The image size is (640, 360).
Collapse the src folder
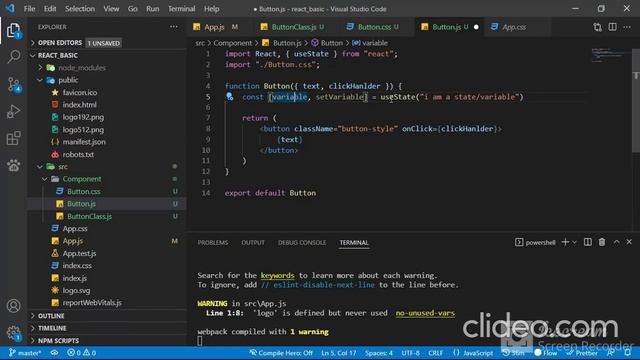pyautogui.click(x=40, y=167)
